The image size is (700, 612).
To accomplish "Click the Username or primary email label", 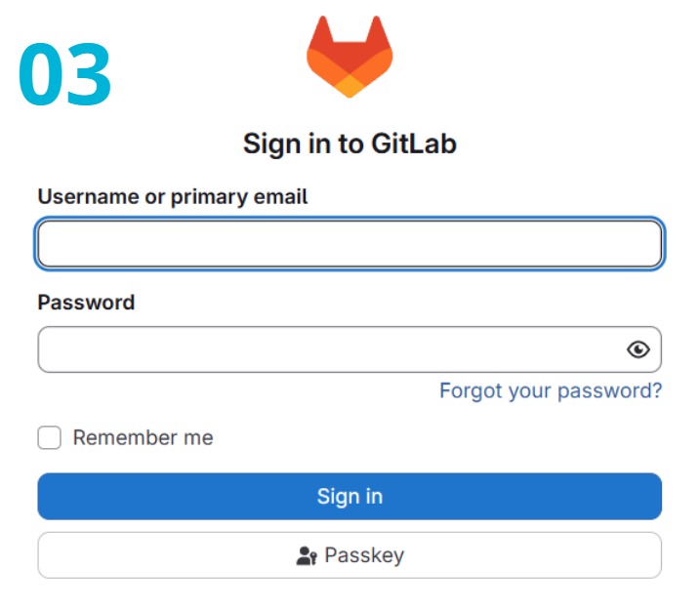I will [173, 196].
